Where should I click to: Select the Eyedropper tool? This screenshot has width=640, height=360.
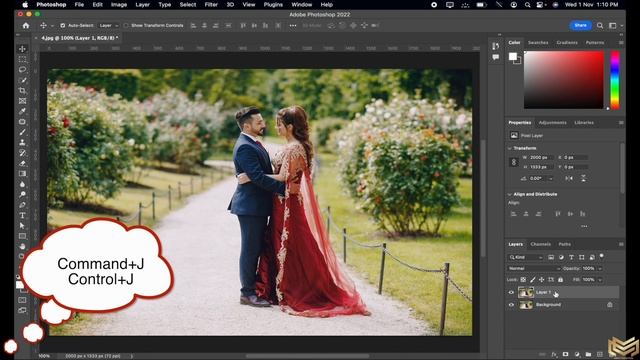[22, 111]
